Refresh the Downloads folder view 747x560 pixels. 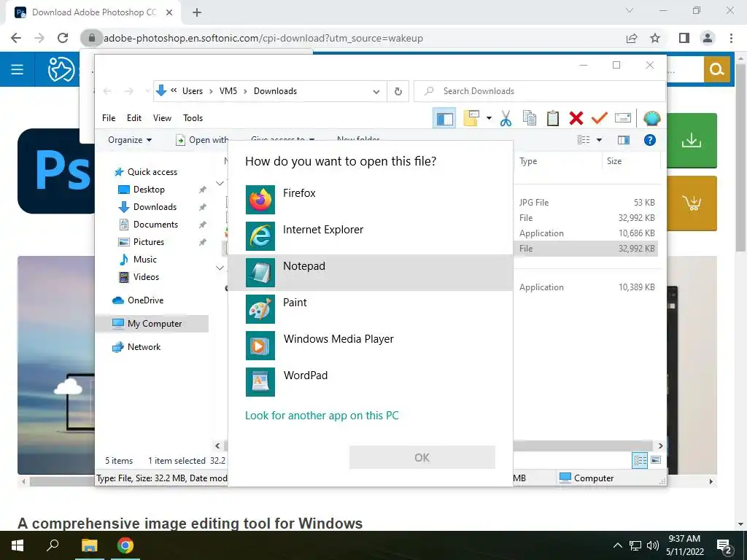pyautogui.click(x=398, y=91)
